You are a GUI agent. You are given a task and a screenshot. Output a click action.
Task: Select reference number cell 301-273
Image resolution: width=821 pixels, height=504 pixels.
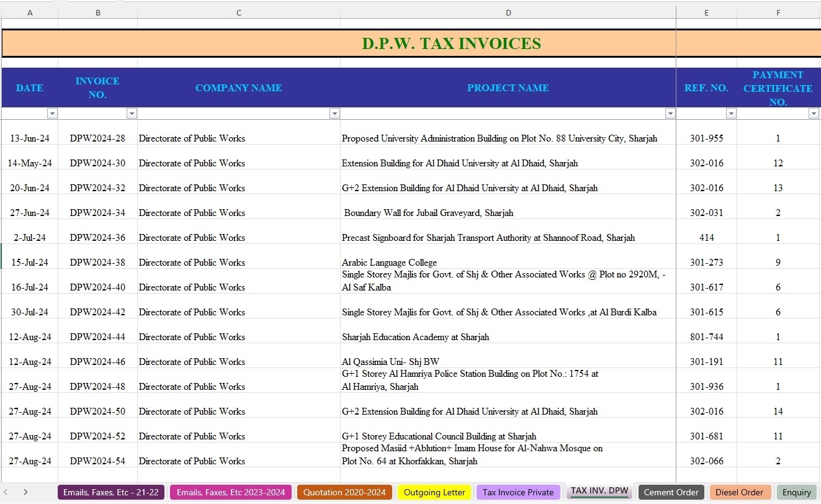click(706, 257)
